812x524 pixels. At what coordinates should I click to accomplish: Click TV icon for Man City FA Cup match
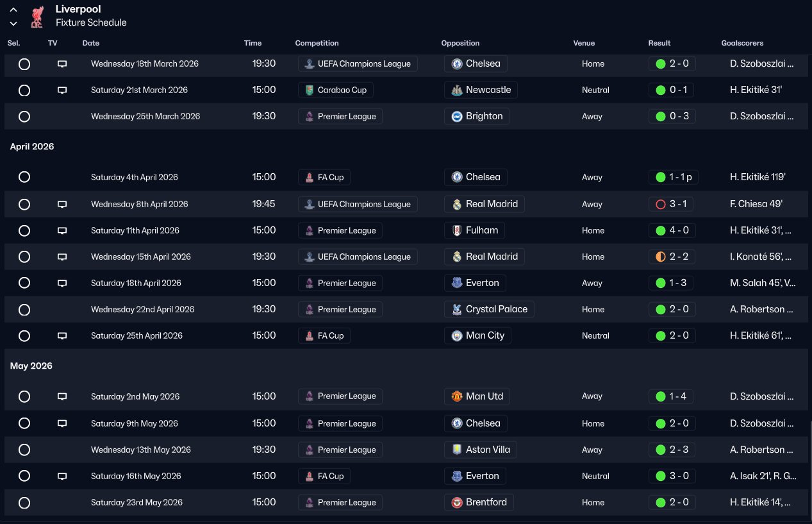pos(62,336)
